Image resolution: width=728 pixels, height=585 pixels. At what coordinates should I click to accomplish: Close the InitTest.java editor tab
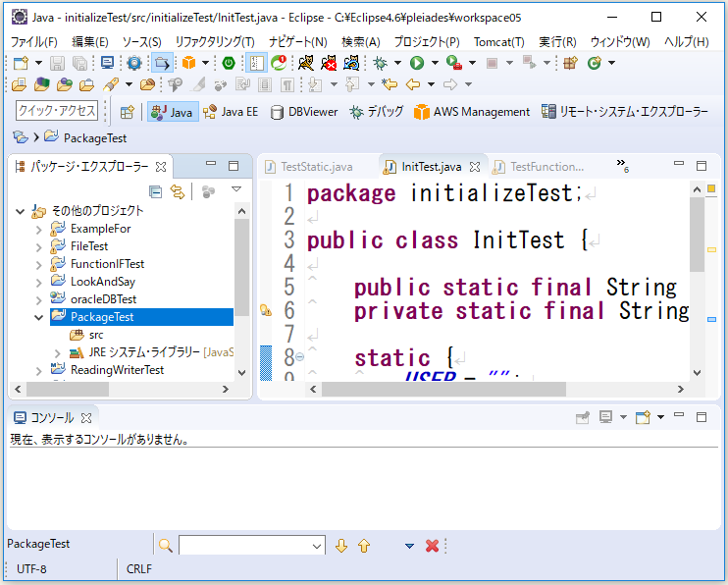click(x=475, y=167)
